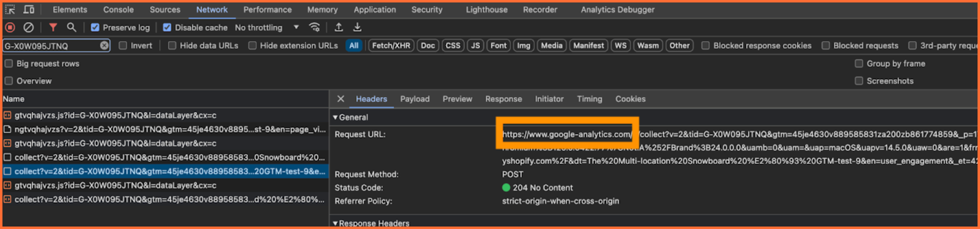980x229 pixels.
Task: Open network conditions wifi icon
Action: click(314, 27)
